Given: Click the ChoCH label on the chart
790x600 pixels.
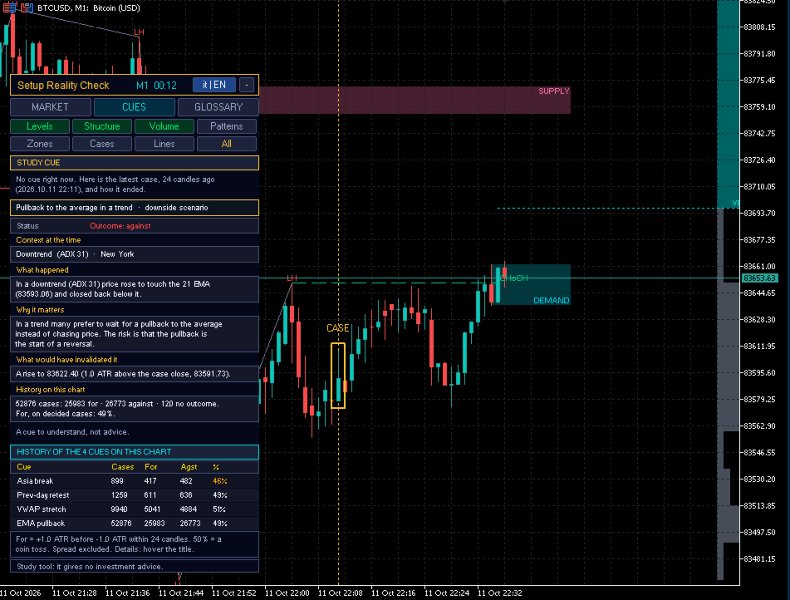Looking at the screenshot, I should (x=514, y=278).
